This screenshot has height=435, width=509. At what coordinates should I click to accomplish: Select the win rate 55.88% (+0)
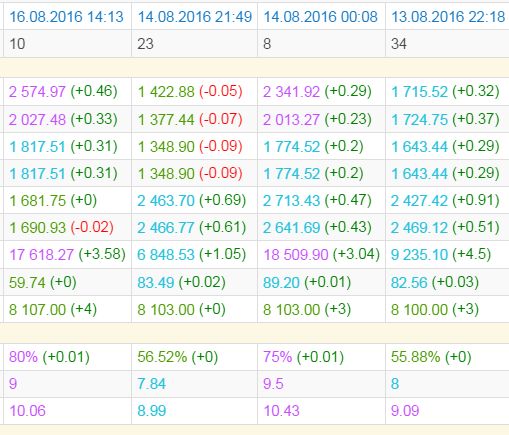point(431,357)
